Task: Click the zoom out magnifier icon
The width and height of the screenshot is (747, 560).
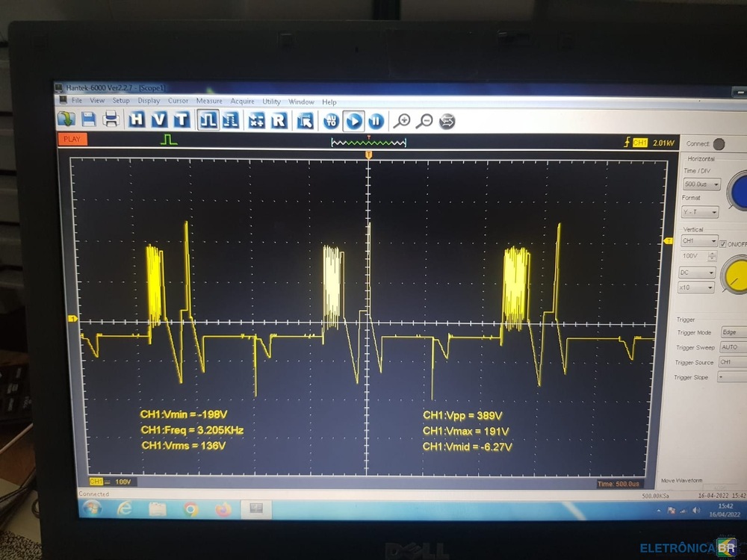Action: 424,121
